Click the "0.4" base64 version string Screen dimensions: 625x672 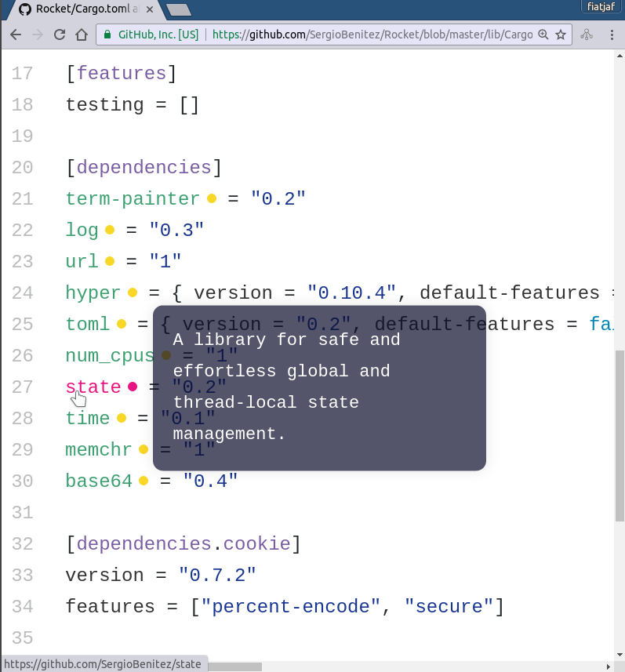(210, 481)
